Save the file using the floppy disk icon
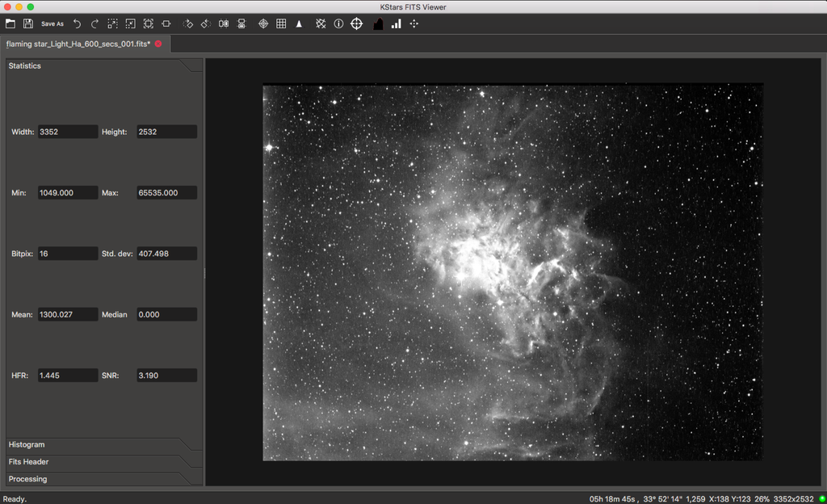 28,23
